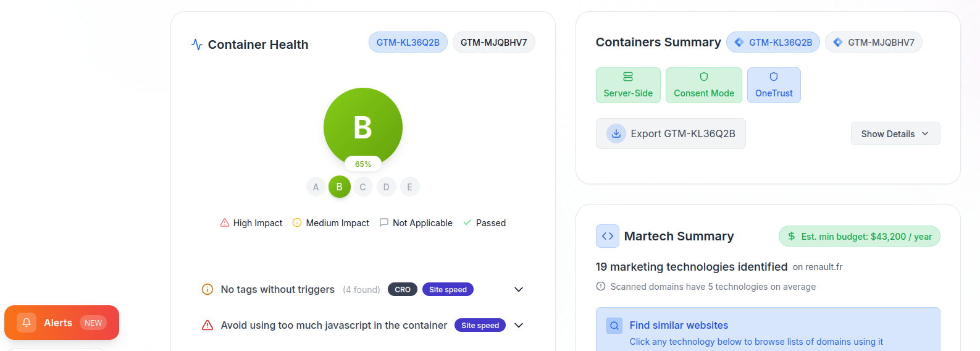Click the CRO tag badge
980x351 pixels.
pos(403,289)
